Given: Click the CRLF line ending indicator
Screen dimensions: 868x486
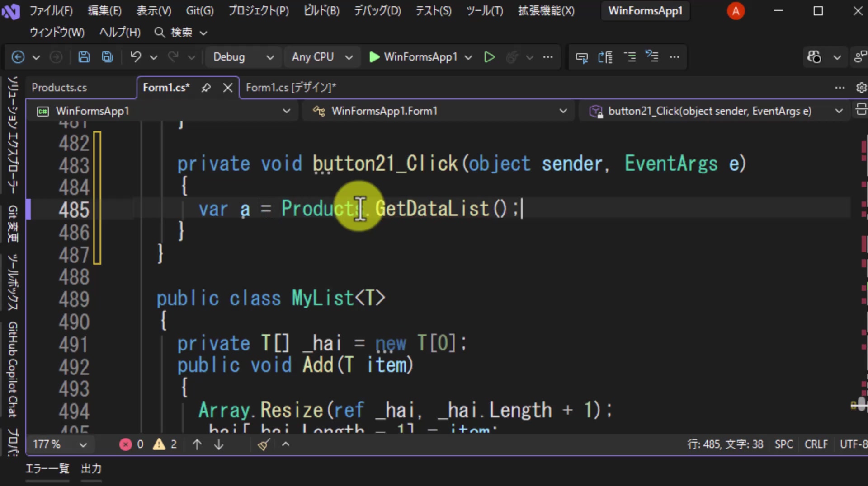Looking at the screenshot, I should 816,444.
